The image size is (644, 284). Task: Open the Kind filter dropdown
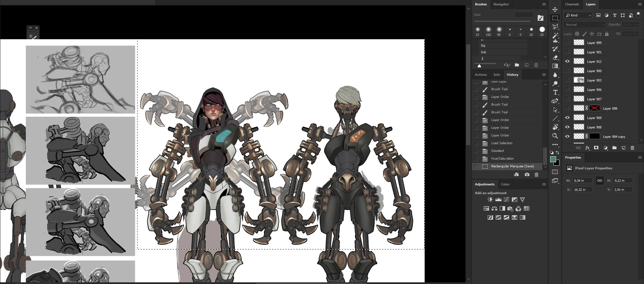[578, 15]
